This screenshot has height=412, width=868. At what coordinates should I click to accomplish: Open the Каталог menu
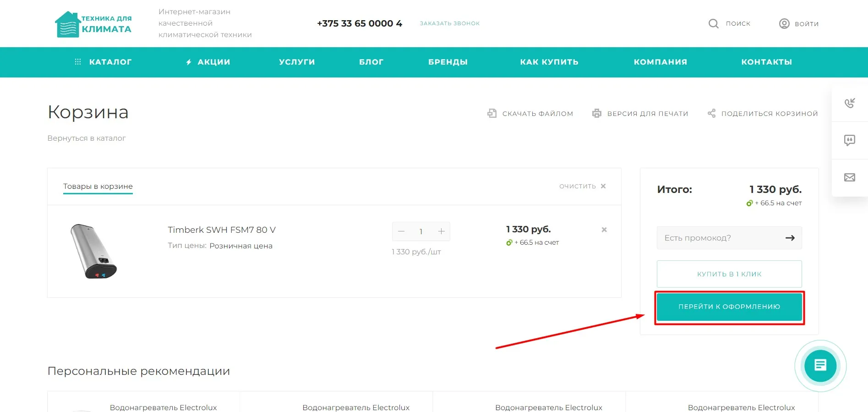(103, 62)
